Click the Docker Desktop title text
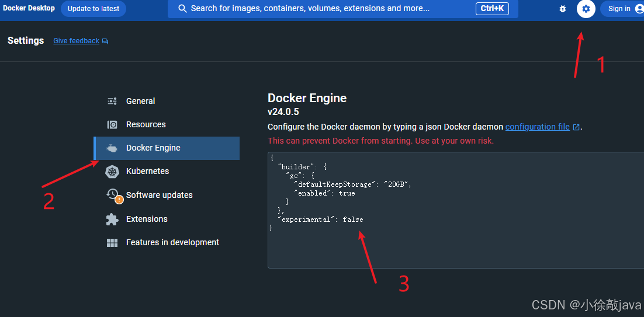This screenshot has height=317, width=644. (x=29, y=8)
